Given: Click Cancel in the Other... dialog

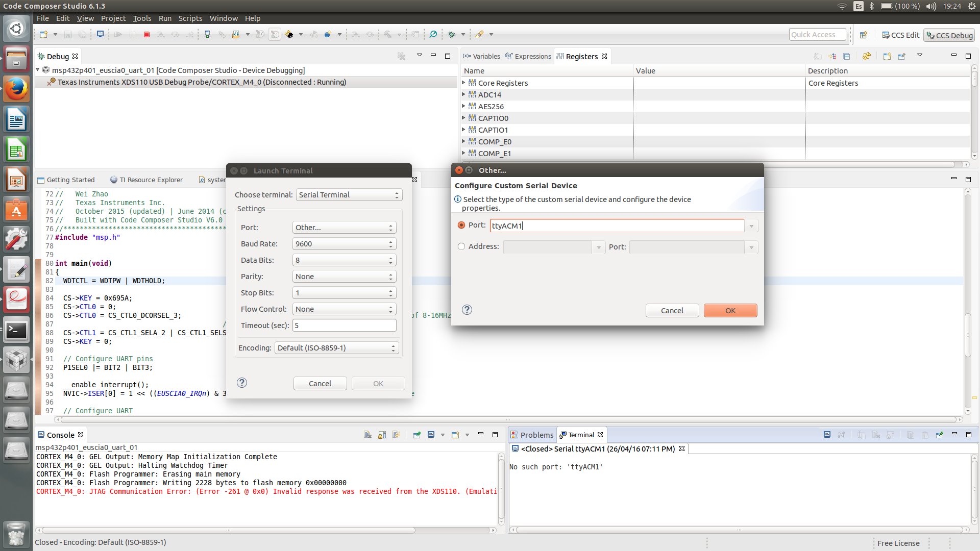Looking at the screenshot, I should (x=672, y=311).
